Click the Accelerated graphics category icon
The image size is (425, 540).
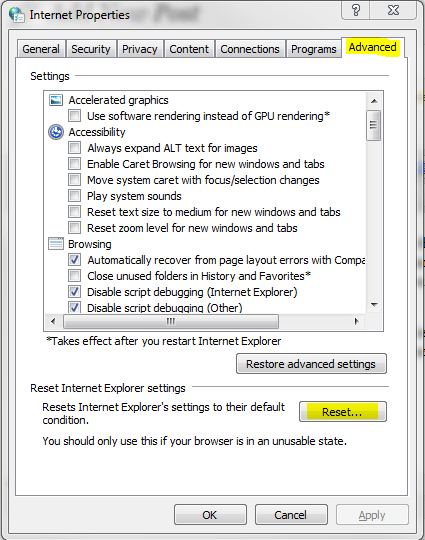pyautogui.click(x=56, y=100)
